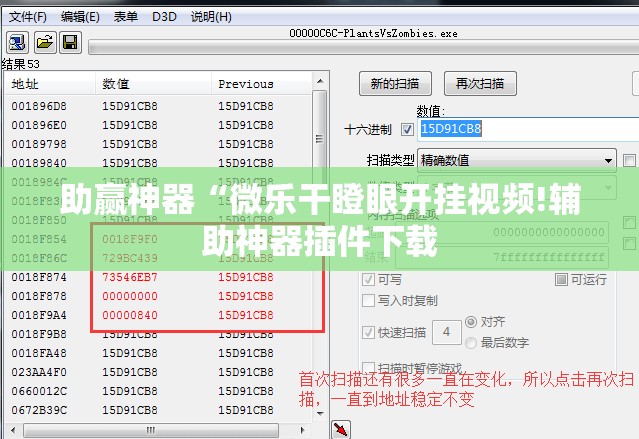
Task: Select address row 0018FA48
Action: (158, 353)
